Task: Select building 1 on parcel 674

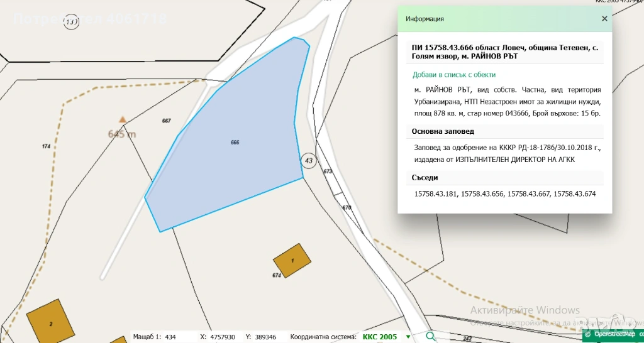Action: pos(292,259)
